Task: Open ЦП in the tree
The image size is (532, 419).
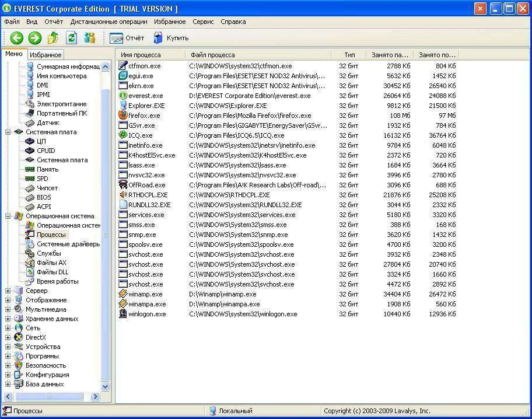Action: coord(41,141)
